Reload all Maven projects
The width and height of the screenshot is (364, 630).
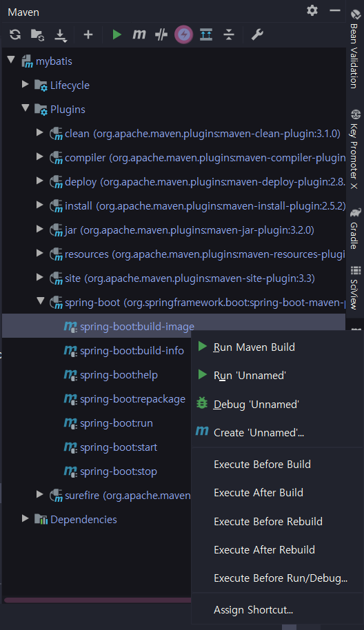[15, 34]
